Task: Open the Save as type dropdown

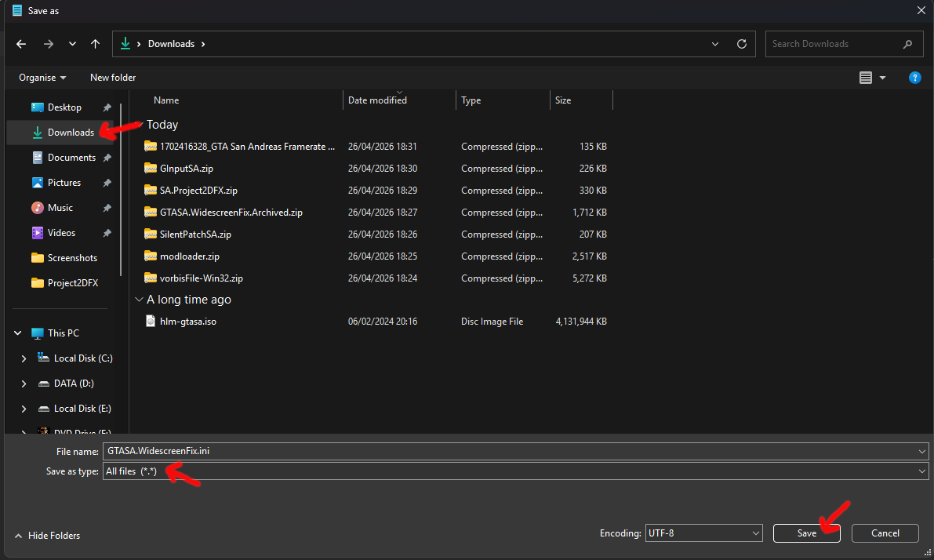Action: tap(516, 471)
